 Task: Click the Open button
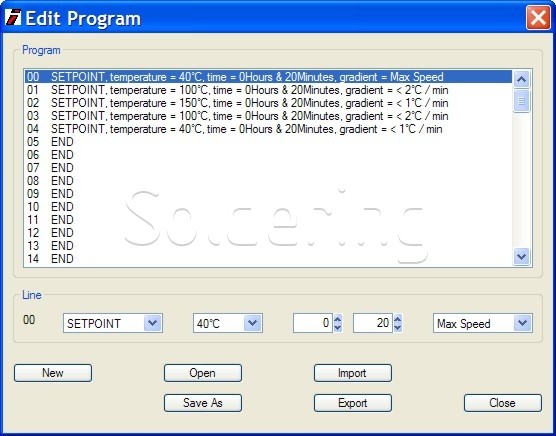click(203, 373)
